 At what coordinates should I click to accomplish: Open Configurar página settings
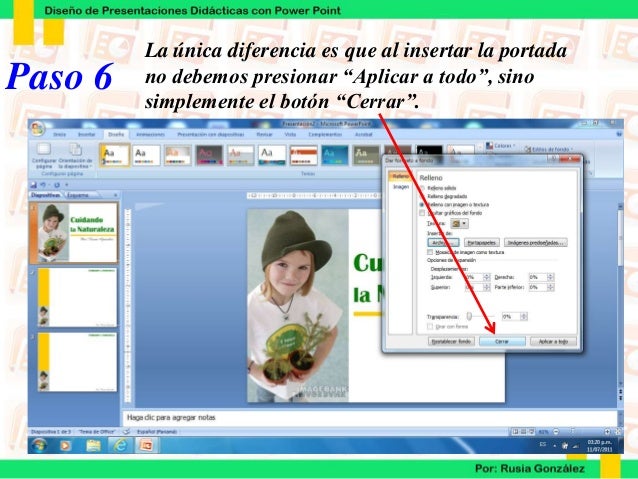coord(44,156)
